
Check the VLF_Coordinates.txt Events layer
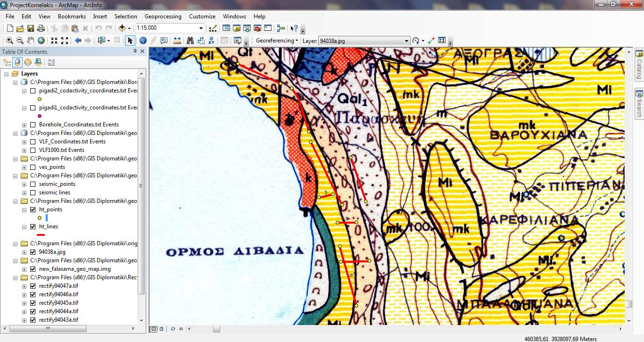click(33, 142)
